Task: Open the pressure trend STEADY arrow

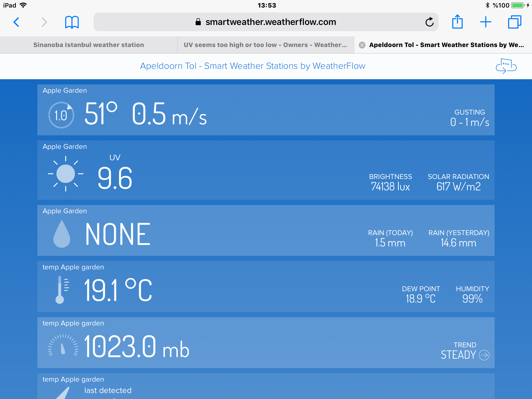Action: coord(484,355)
